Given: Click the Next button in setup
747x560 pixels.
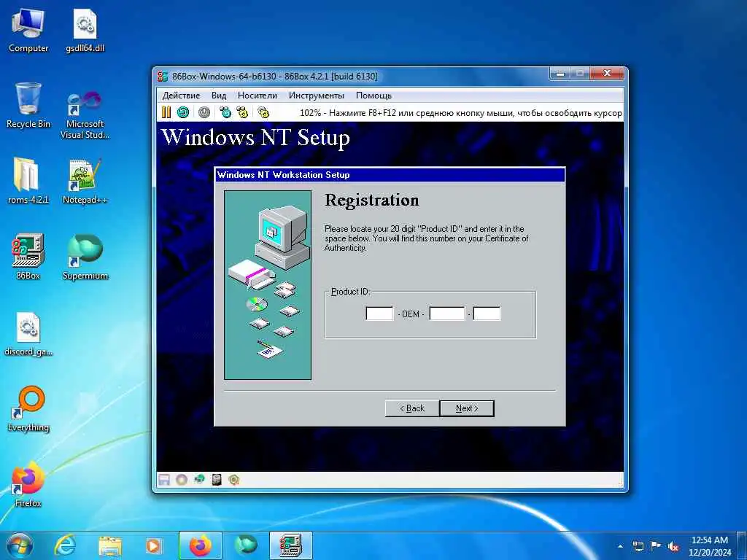Looking at the screenshot, I should [467, 408].
